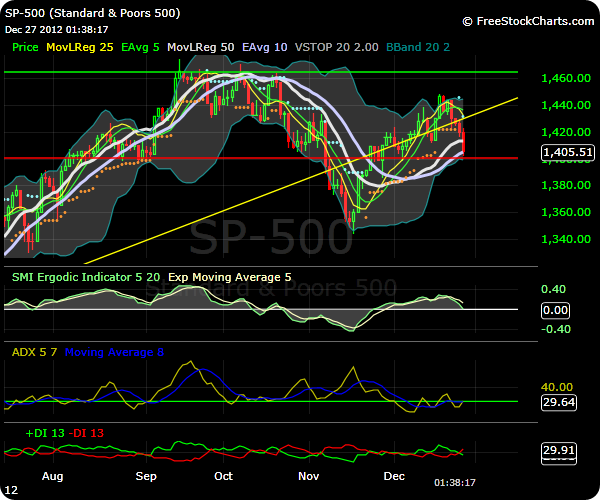Click the Dec 27 2012 01:38:17 timestamp
Viewport: 600px width, 500px height.
tap(57, 29)
